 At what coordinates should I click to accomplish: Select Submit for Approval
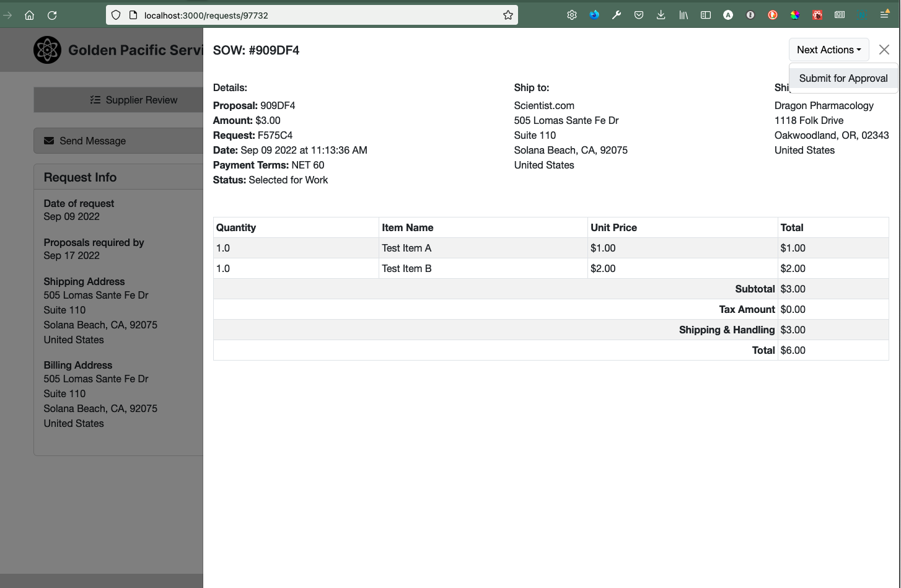click(x=843, y=78)
